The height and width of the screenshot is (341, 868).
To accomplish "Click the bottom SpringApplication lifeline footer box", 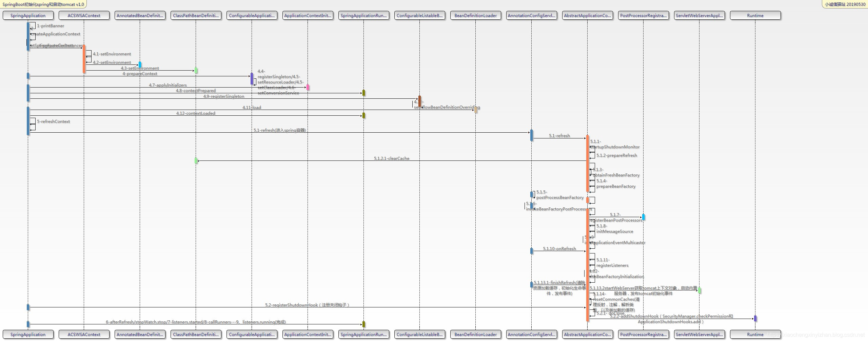I will 28,335.
